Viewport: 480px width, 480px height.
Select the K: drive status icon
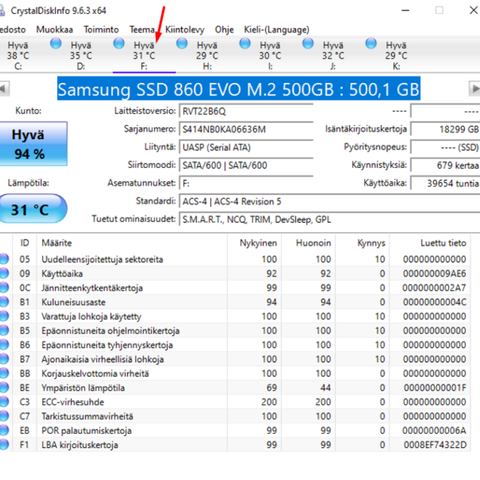point(371,44)
